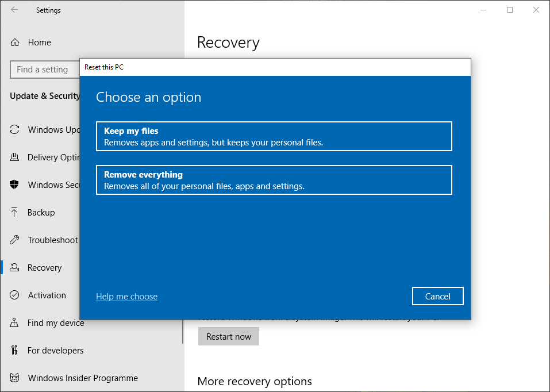Choose the Remove everything option
This screenshot has height=392, width=550.
[274, 180]
